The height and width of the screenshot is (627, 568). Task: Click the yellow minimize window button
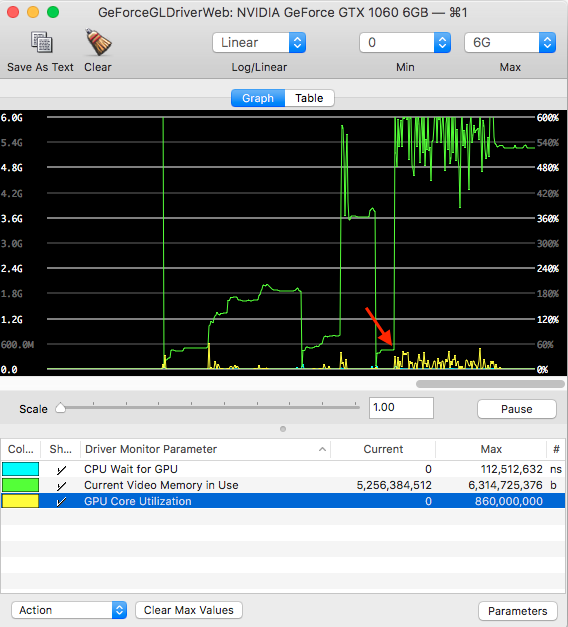click(x=33, y=12)
